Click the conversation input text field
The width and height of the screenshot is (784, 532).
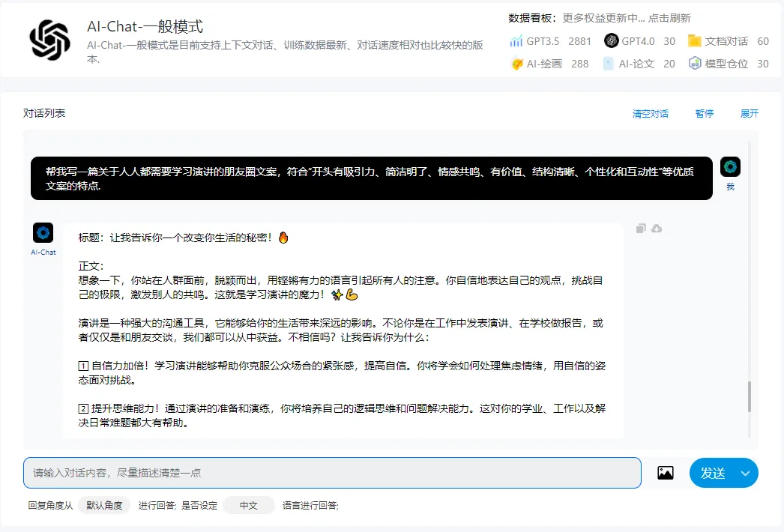[x=332, y=473]
